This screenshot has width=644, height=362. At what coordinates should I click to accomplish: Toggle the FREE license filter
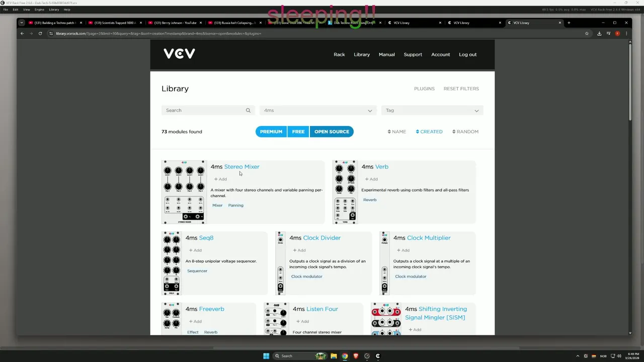tap(298, 132)
